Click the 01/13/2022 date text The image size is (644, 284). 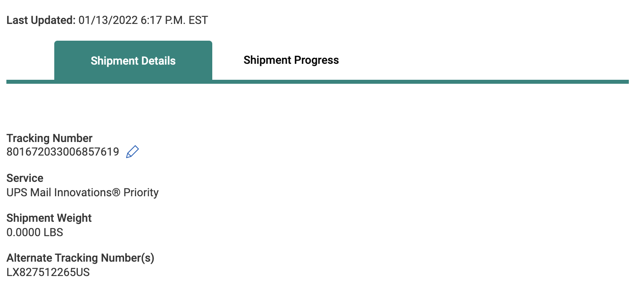(108, 20)
